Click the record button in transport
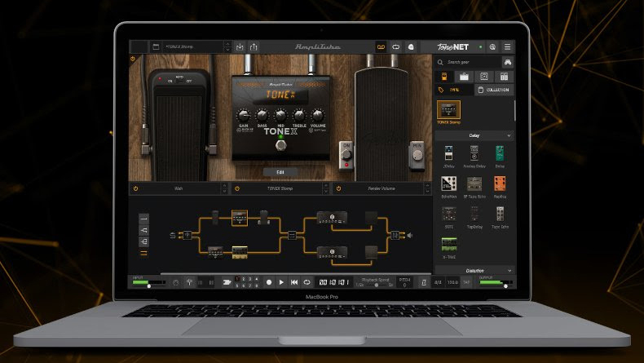 coord(269,282)
